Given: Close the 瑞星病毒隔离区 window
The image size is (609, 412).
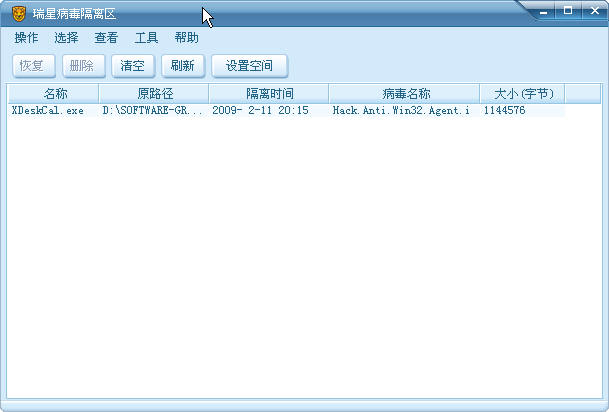Looking at the screenshot, I should point(595,10).
